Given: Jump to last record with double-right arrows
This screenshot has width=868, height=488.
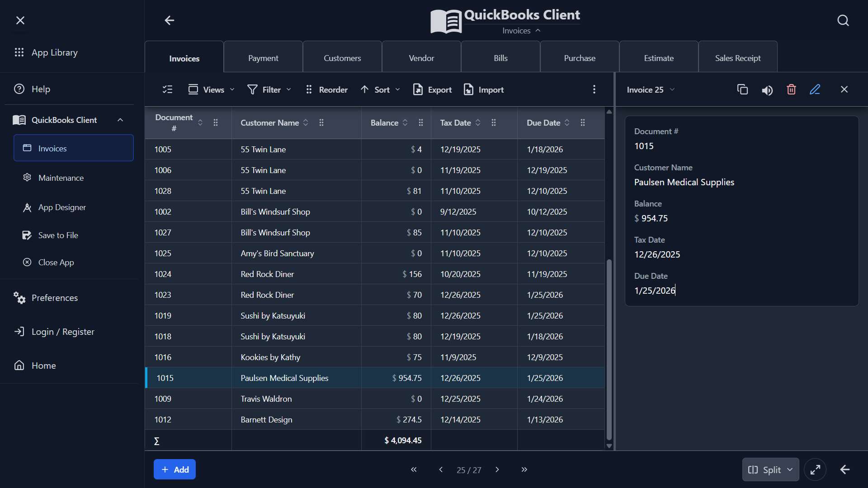Looking at the screenshot, I should pos(524,469).
